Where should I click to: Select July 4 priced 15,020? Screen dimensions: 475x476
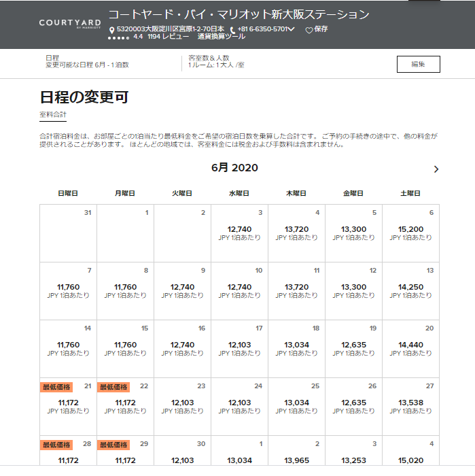410,450
